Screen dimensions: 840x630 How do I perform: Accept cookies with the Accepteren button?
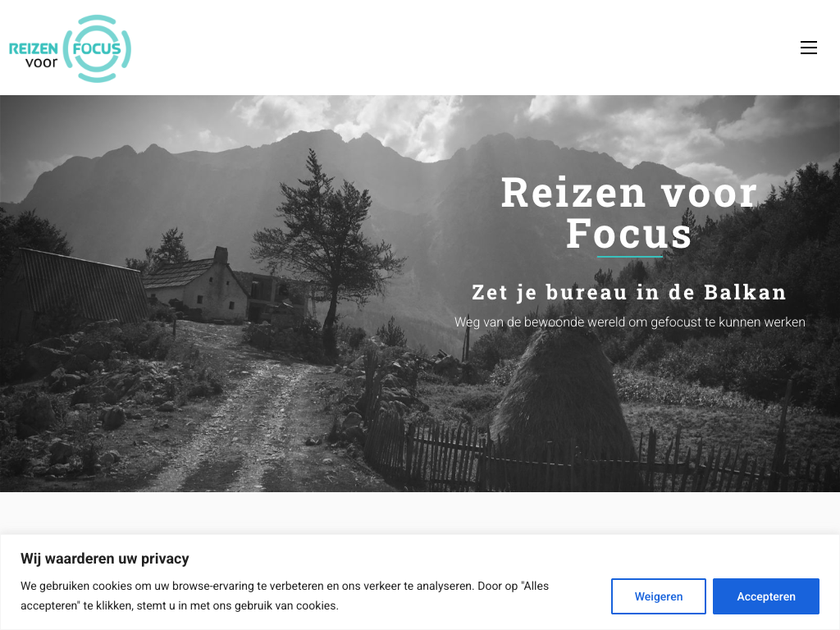[765, 596]
